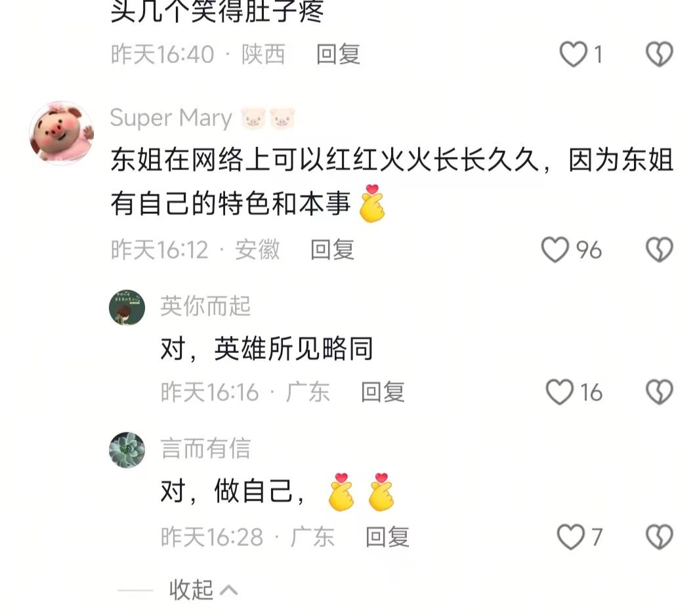Viewport: 693px width, 616px height.
Task: Reply to the 陕西 comment at 16:40
Action: point(338,54)
